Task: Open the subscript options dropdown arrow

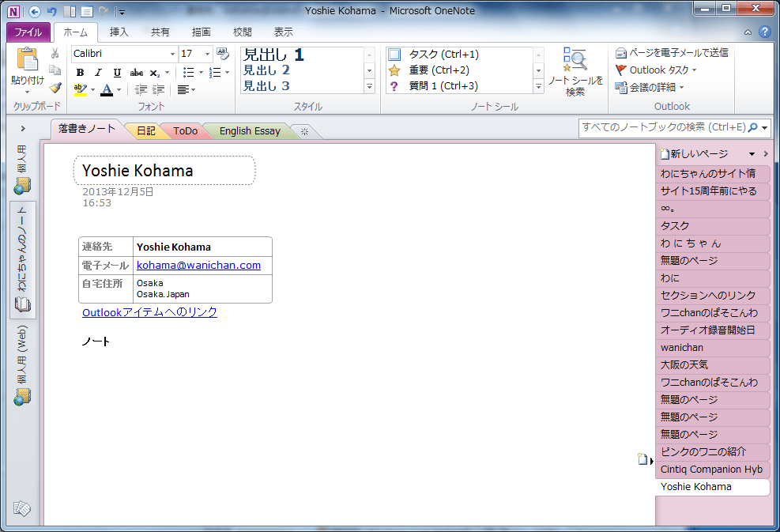Action: tap(168, 73)
